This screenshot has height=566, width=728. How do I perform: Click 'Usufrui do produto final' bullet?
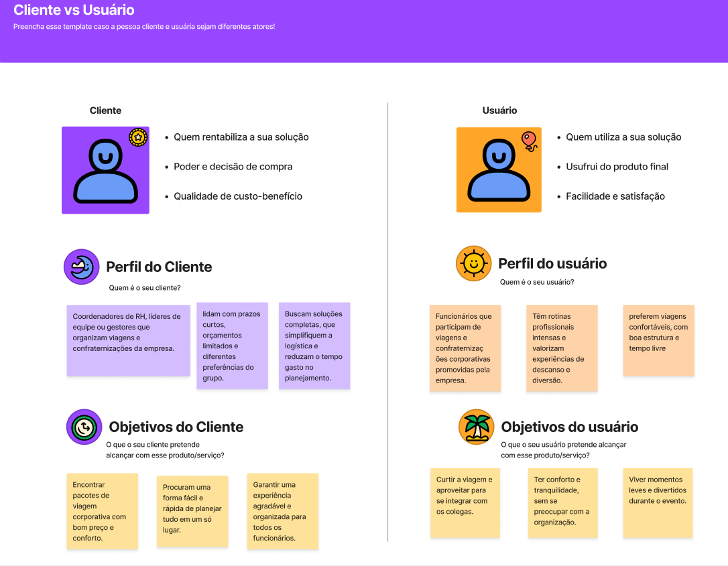(x=617, y=167)
